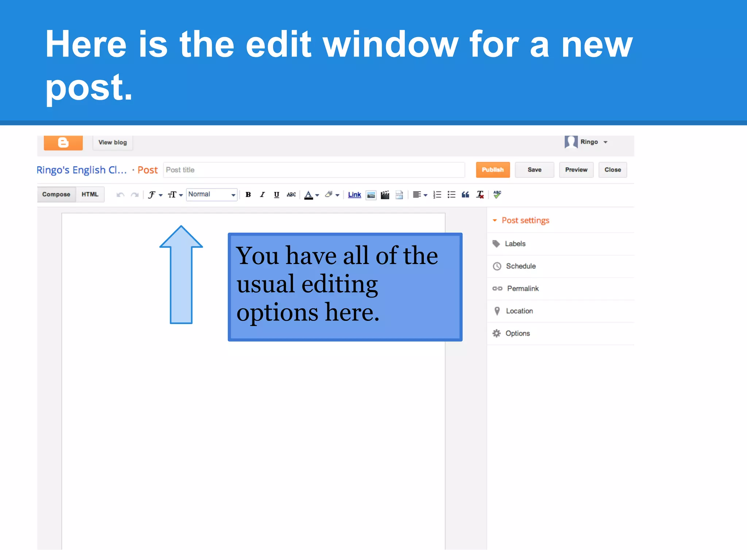Image resolution: width=747 pixels, height=560 pixels.
Task: Click the Insert image icon
Action: 371,195
